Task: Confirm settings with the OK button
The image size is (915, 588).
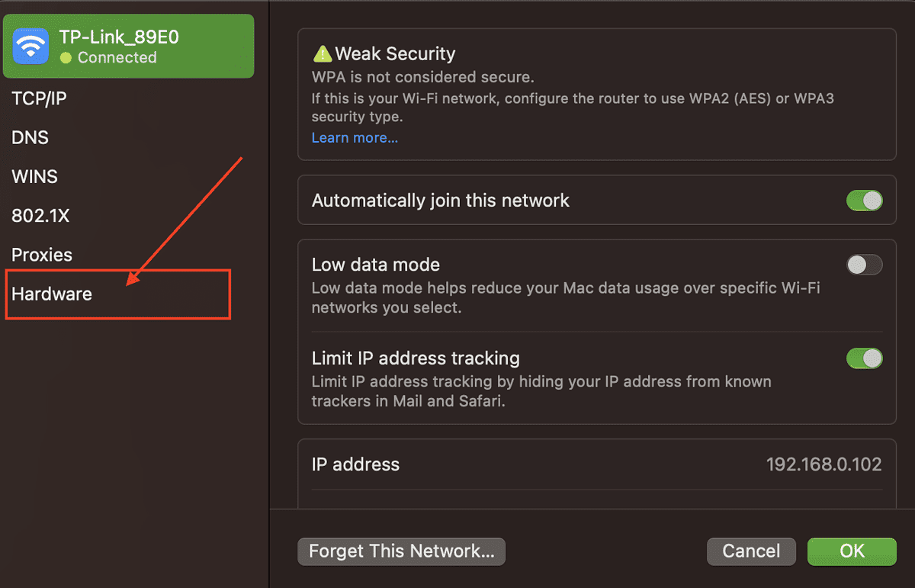Action: tap(852, 551)
